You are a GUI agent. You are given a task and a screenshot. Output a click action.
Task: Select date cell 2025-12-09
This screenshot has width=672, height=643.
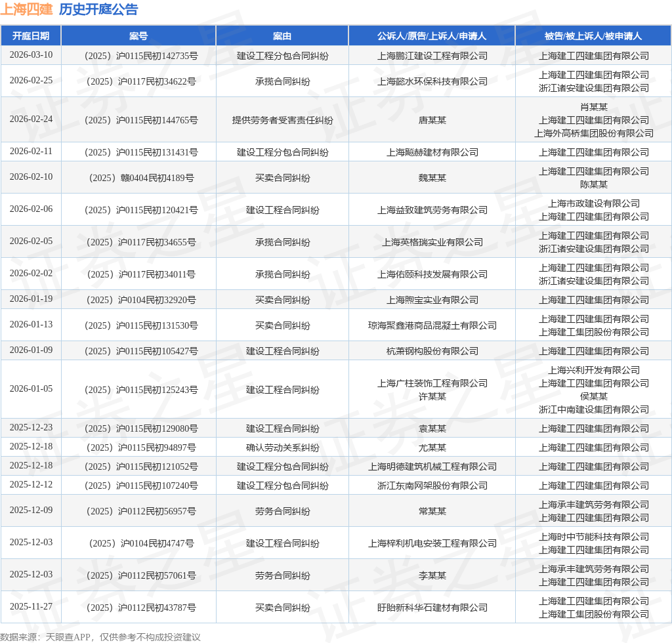coord(31,510)
